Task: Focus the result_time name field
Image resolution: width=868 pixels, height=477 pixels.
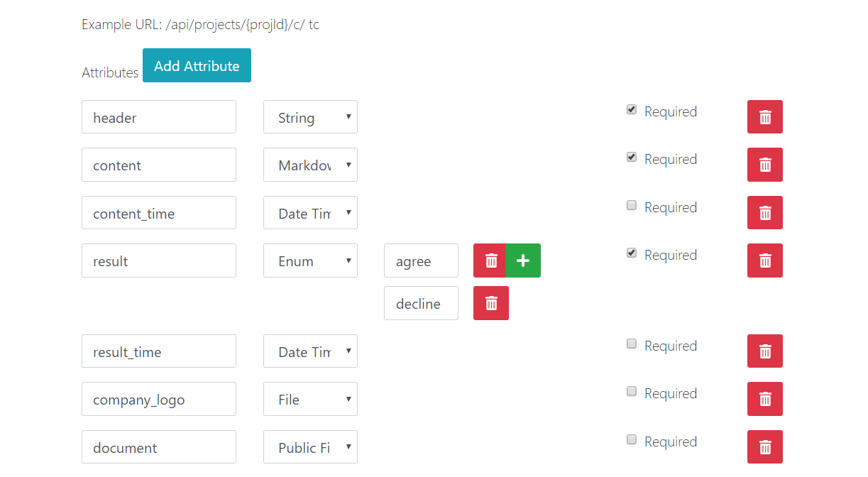Action: 158,351
